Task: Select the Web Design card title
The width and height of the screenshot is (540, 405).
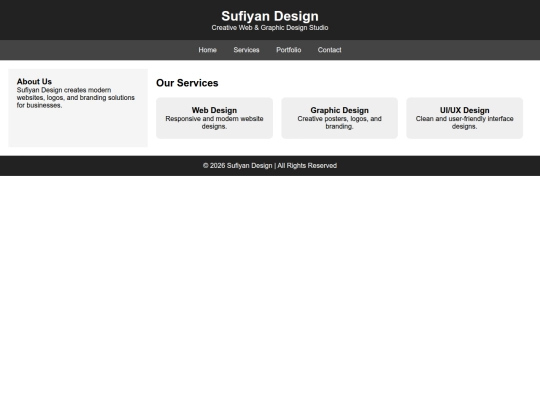Action: (x=214, y=110)
